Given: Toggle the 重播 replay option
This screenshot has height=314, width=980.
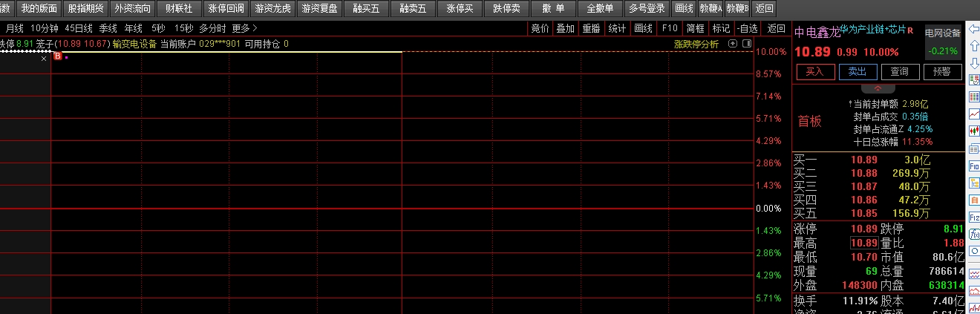Looking at the screenshot, I should (591, 28).
